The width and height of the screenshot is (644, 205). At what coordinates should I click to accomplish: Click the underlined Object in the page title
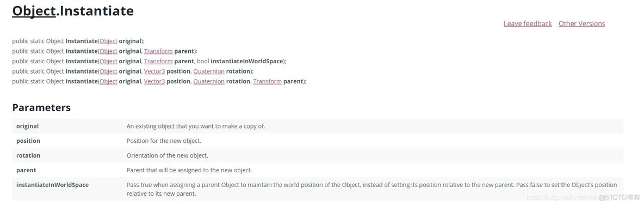(x=34, y=11)
